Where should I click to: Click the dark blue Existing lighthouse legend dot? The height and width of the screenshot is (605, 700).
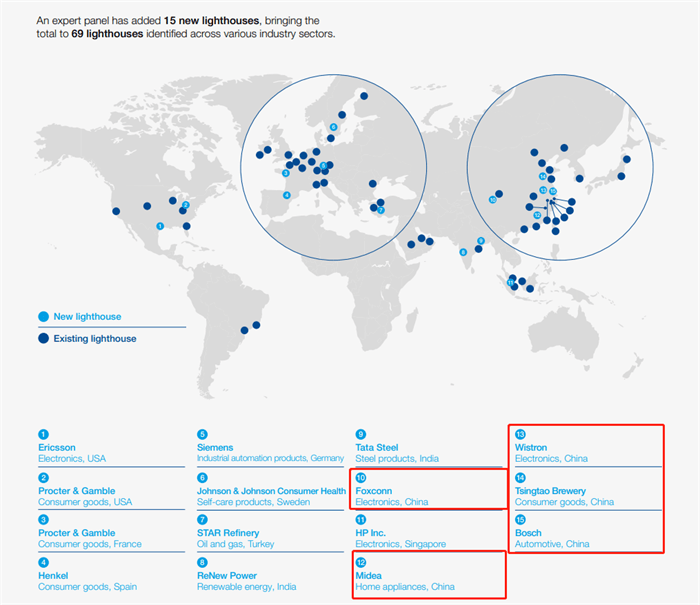pyautogui.click(x=43, y=338)
